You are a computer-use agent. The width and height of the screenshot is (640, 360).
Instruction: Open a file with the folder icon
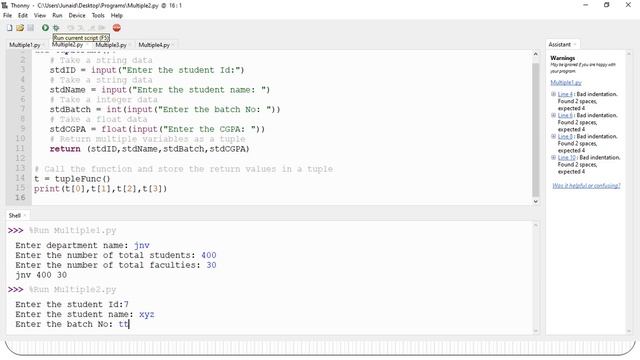coord(20,28)
